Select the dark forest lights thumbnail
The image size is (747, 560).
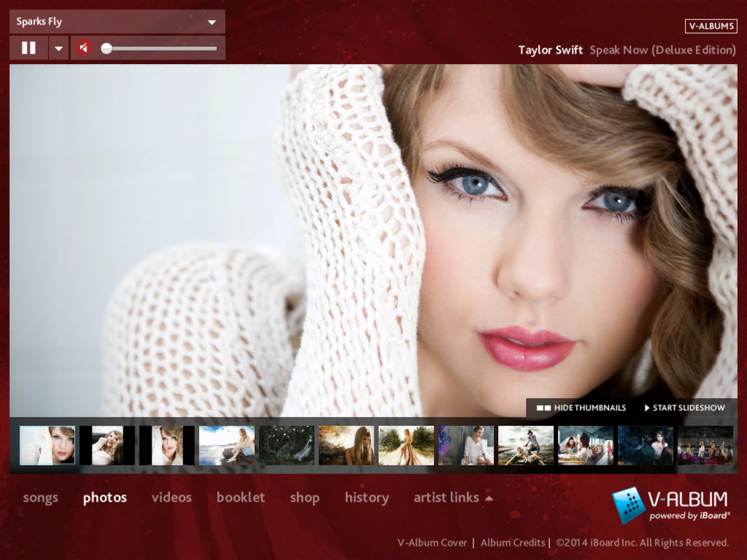click(286, 445)
